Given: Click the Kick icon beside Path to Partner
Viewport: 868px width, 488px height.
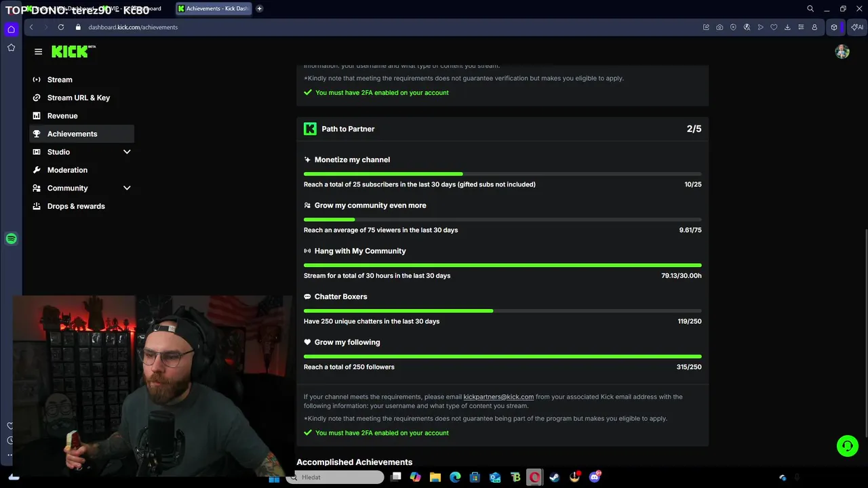Looking at the screenshot, I should click(x=310, y=129).
